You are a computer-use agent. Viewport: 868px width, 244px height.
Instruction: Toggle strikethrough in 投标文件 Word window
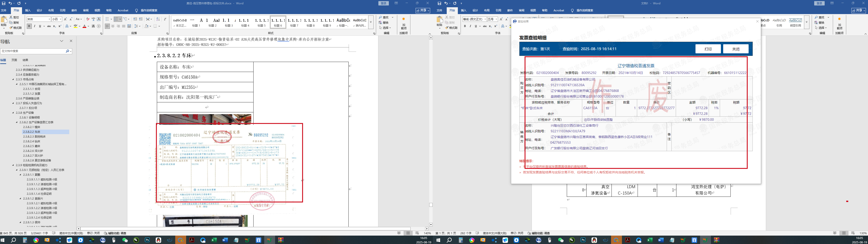49,26
